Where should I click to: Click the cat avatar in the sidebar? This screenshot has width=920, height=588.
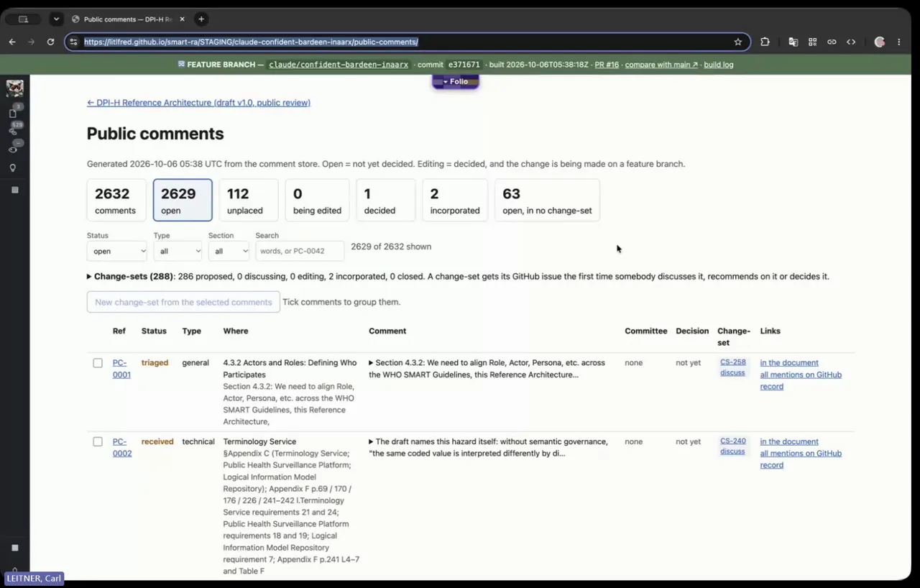[14, 88]
